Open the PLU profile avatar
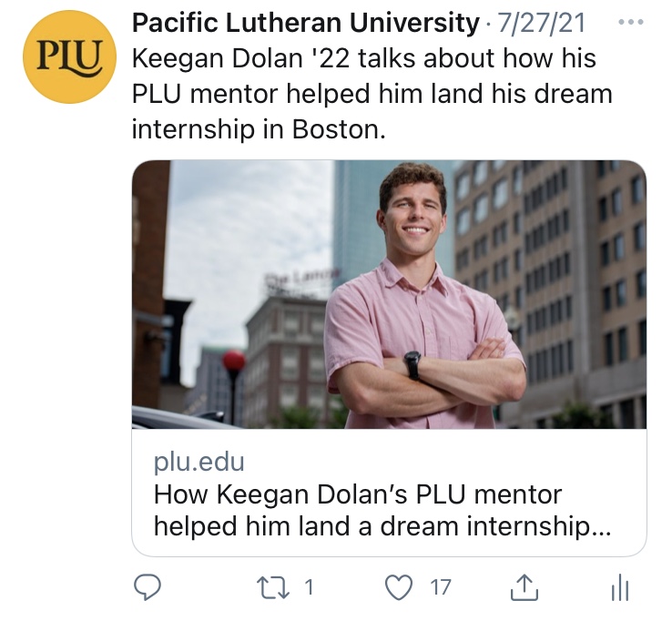Viewport: 672px width, 621px height. point(69,57)
